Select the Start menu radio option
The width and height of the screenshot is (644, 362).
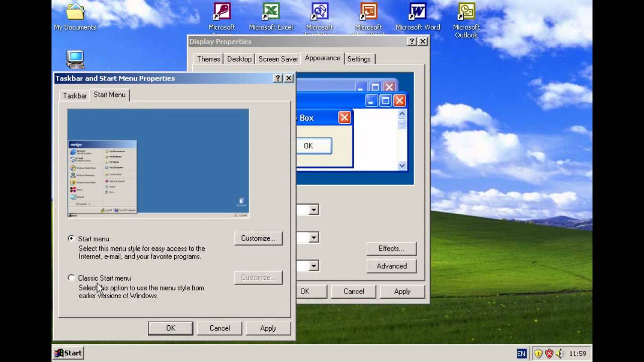click(71, 238)
